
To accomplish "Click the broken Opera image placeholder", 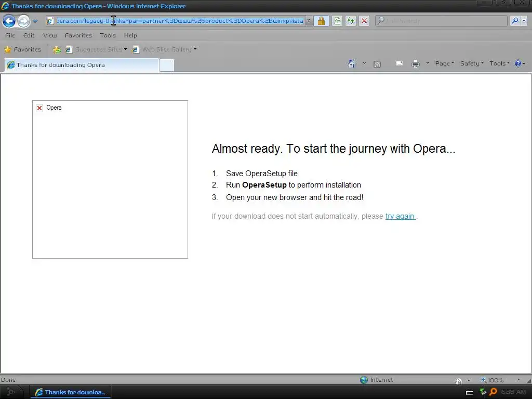I will pos(110,179).
